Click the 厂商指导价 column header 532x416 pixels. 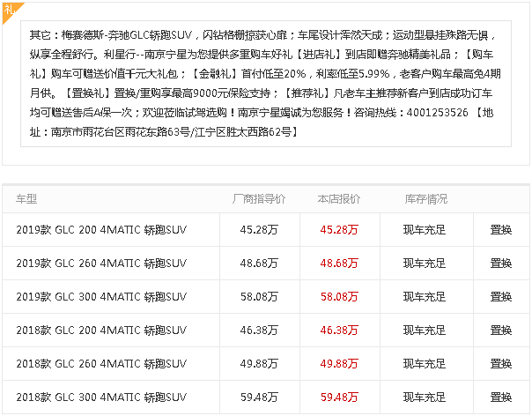point(258,199)
